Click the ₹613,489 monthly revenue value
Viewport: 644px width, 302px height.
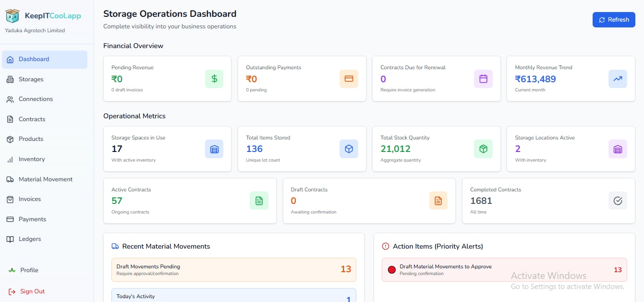[535, 79]
